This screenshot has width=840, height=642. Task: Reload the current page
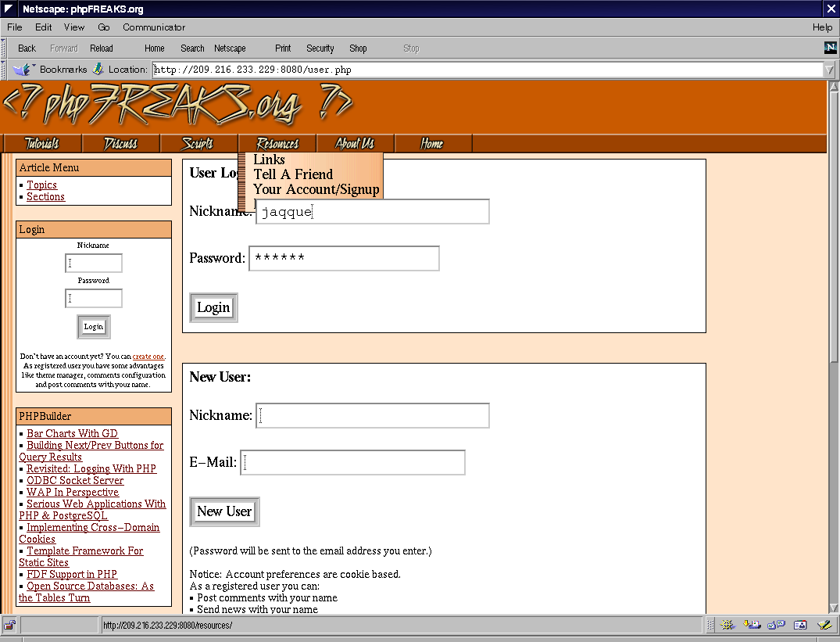102,48
